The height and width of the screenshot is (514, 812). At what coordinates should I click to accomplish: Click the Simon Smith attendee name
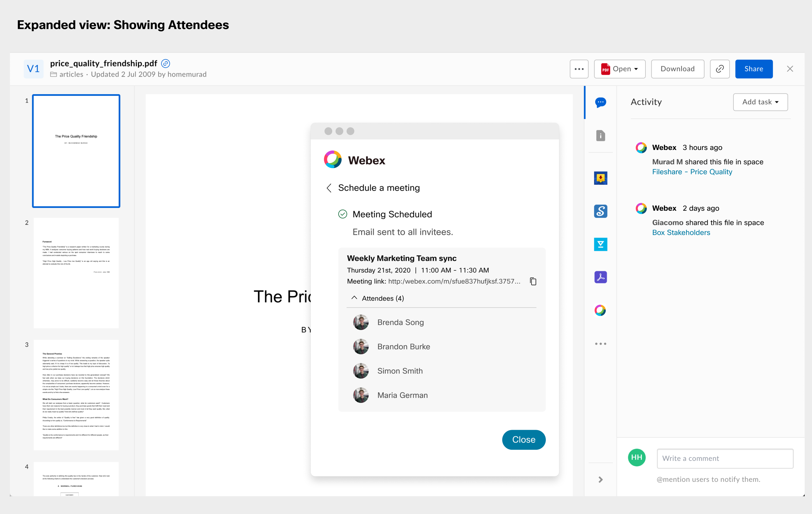tap(400, 371)
